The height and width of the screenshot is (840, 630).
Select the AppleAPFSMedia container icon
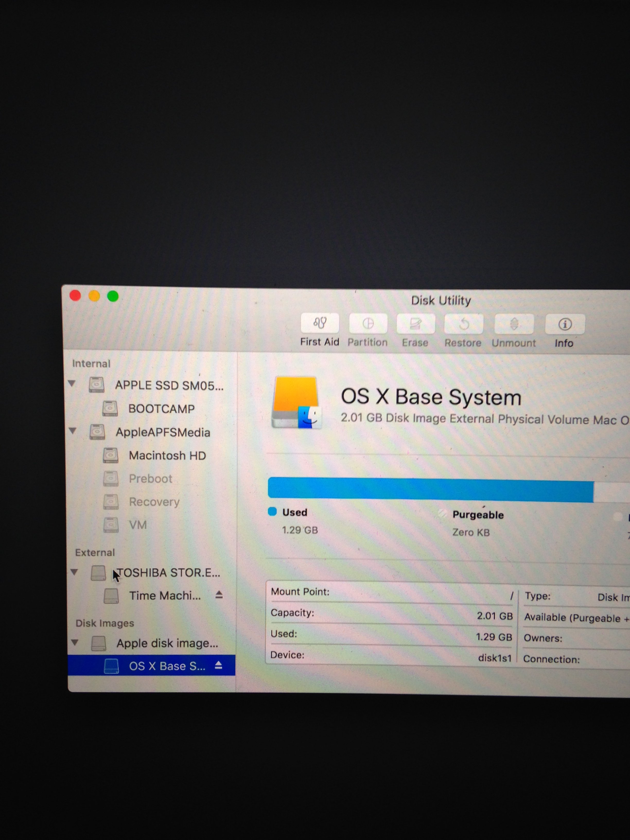97,432
